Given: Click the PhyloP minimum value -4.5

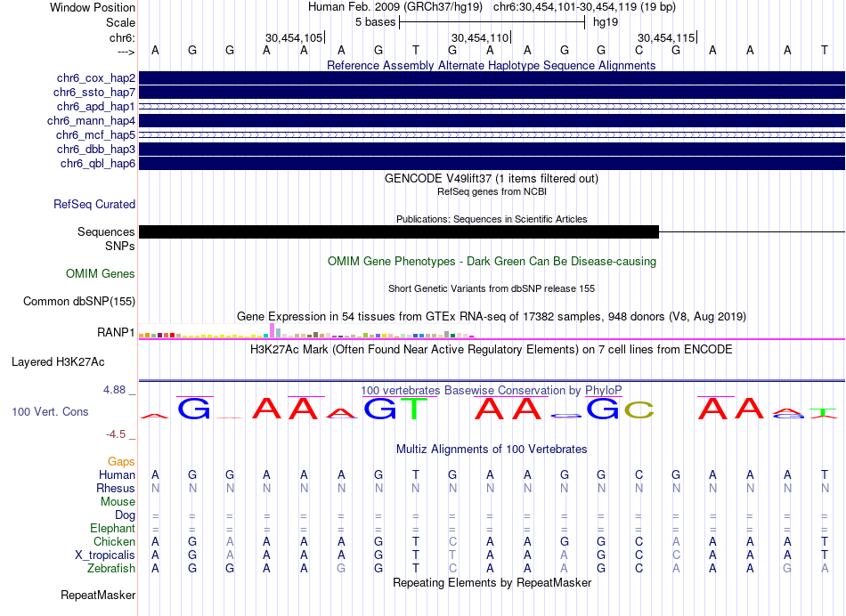Looking at the screenshot, I should [116, 434].
